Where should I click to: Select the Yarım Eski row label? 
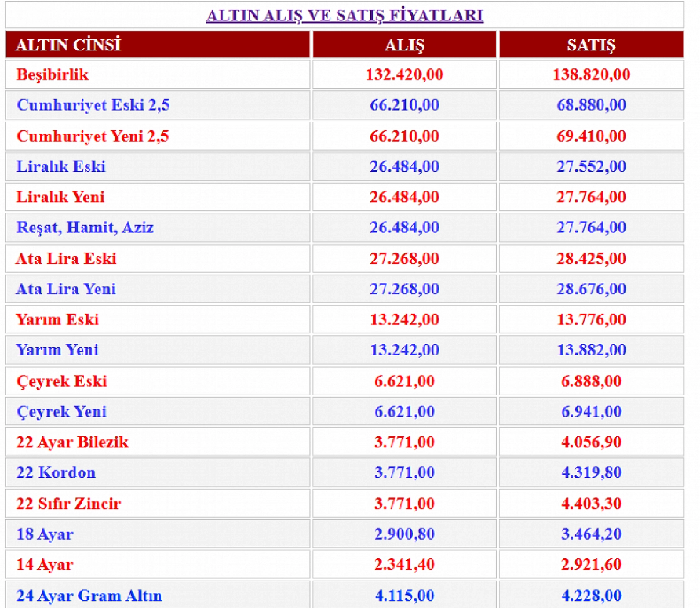click(x=57, y=320)
